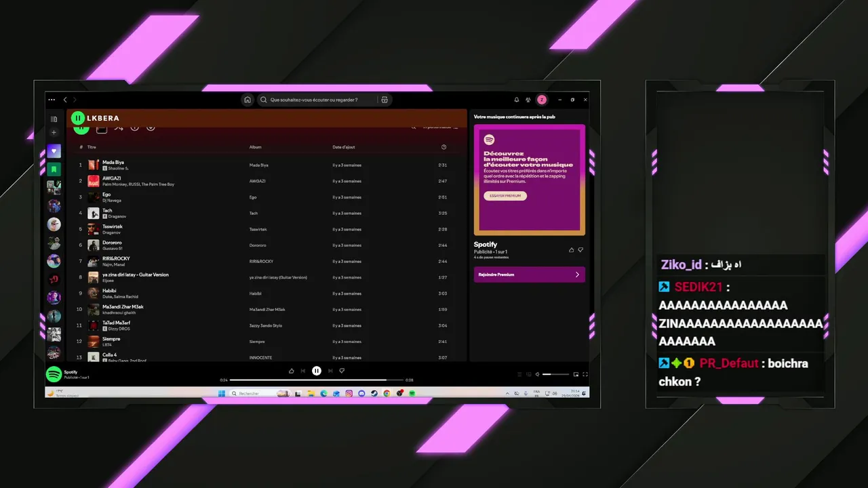Viewport: 868px width, 488px height.
Task: Search within the playlist using magnifier icon
Action: (414, 127)
